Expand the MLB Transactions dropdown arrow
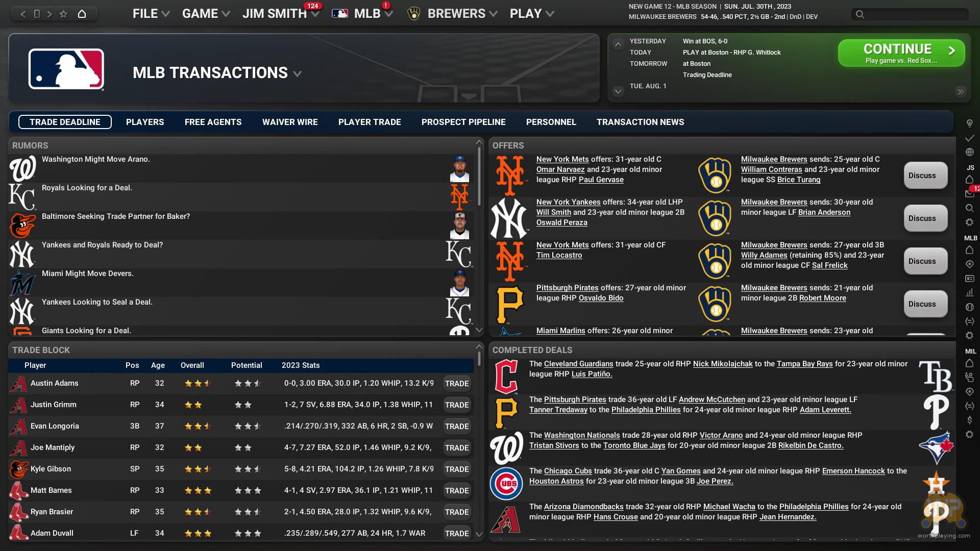This screenshot has width=980, height=551. (x=298, y=74)
